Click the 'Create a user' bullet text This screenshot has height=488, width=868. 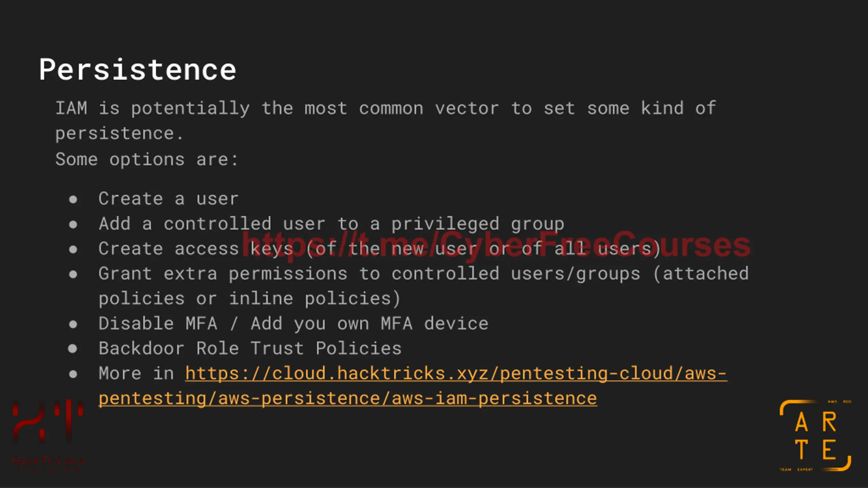[169, 199]
